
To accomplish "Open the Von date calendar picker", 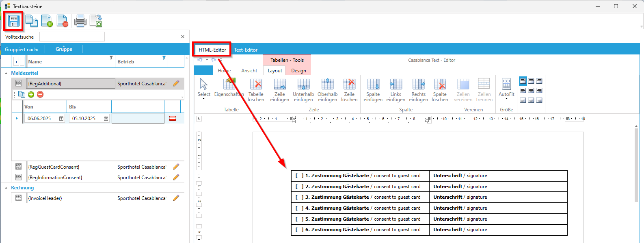I will point(61,118).
